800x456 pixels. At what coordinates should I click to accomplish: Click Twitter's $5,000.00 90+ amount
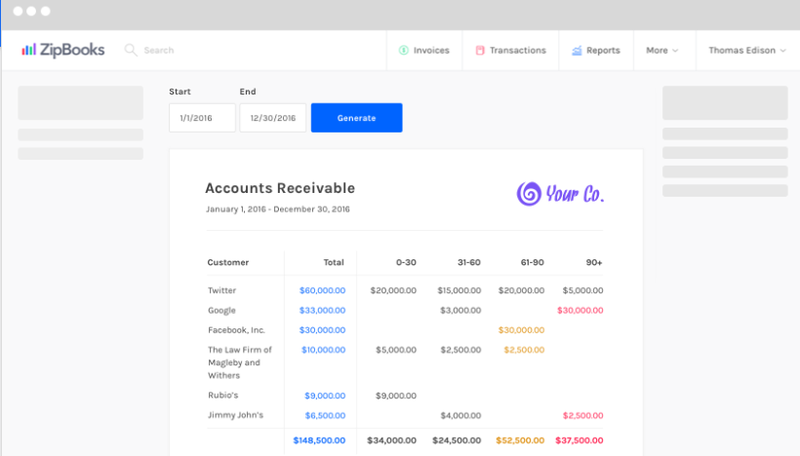click(x=583, y=290)
